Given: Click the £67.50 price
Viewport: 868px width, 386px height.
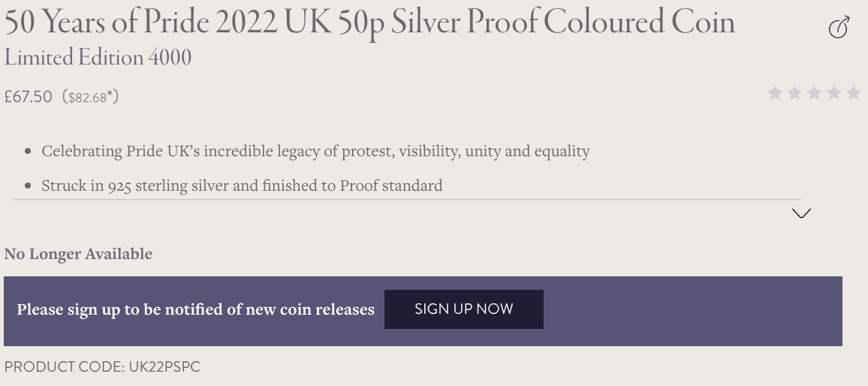Looking at the screenshot, I should click(29, 97).
